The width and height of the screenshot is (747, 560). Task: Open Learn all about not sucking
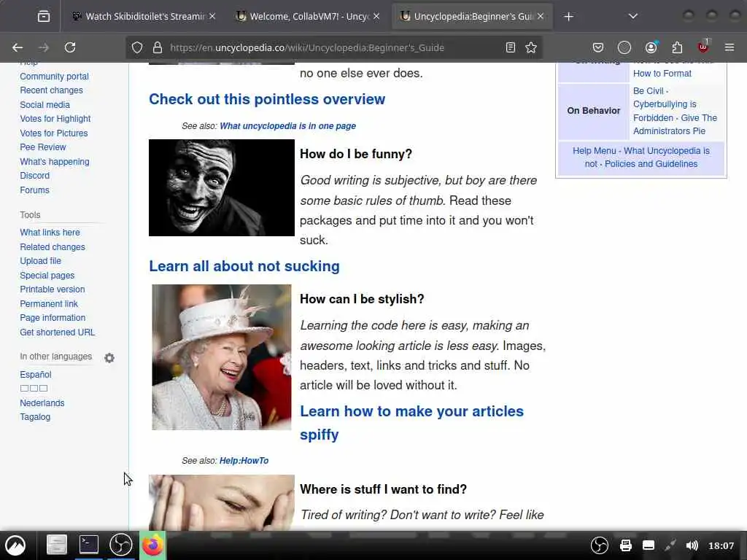[244, 266]
